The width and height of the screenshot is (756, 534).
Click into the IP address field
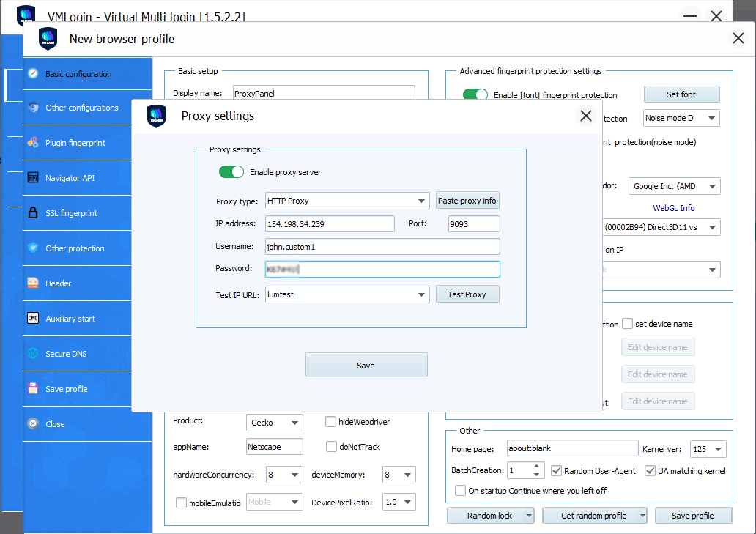[x=330, y=224]
